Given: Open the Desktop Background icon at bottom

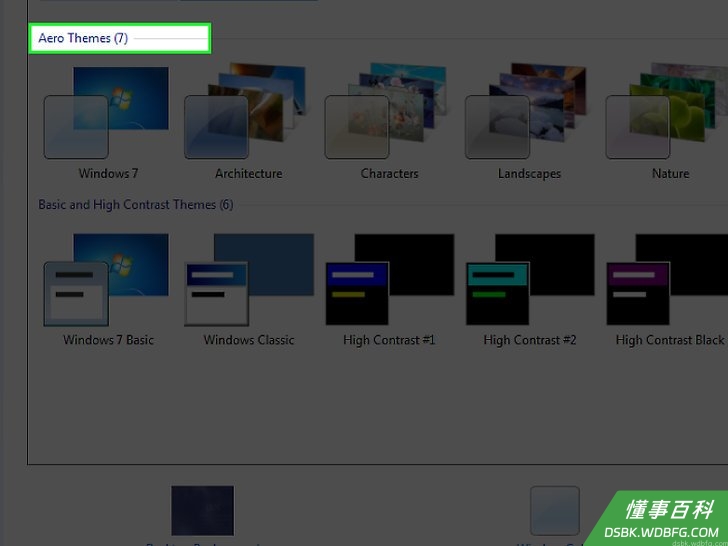Looking at the screenshot, I should click(x=202, y=511).
